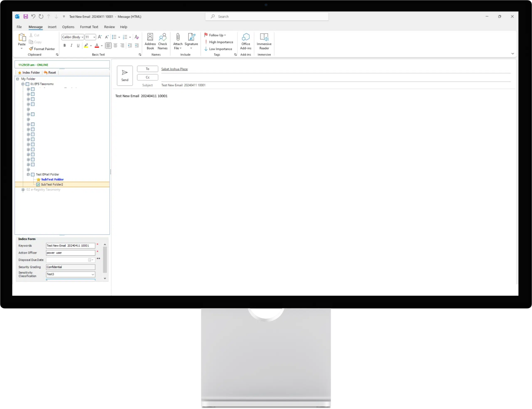
Task: Center align the text
Action: [115, 46]
